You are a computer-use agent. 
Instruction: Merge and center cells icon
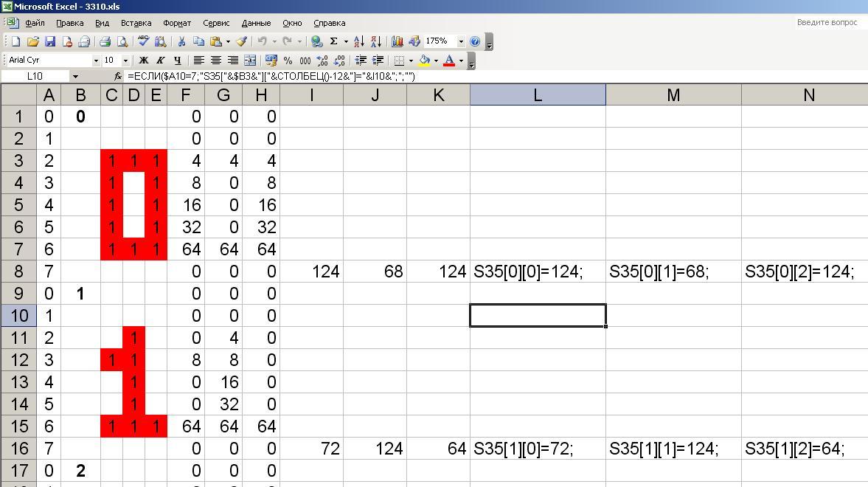pos(250,61)
